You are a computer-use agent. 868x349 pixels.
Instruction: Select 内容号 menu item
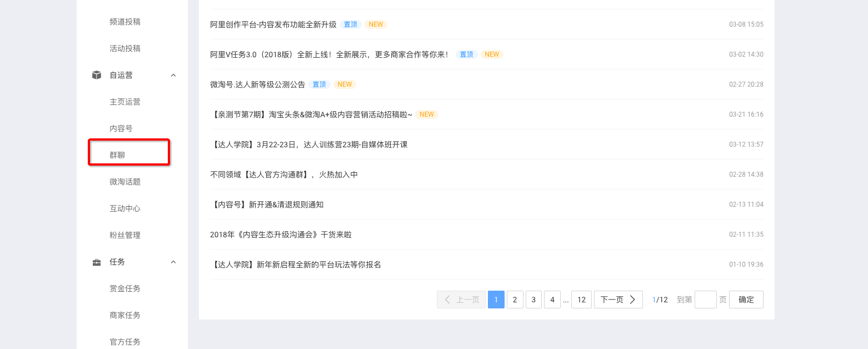121,128
